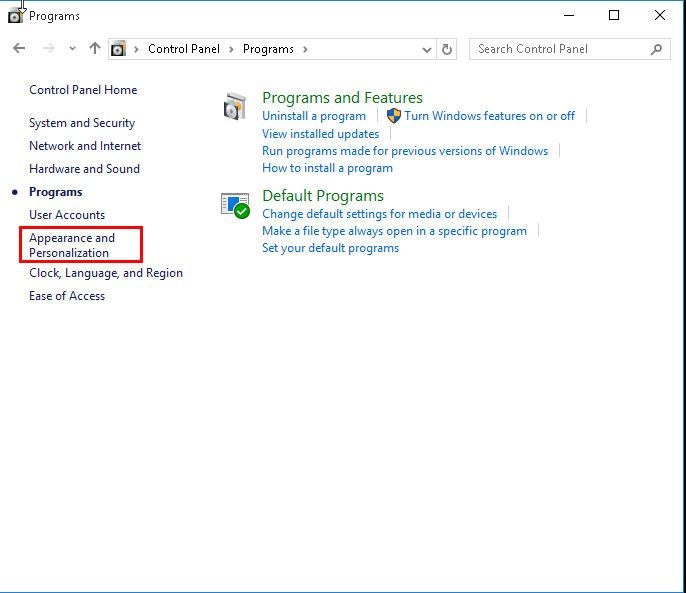
Task: Click the title bar Programs window icon
Action: point(15,16)
